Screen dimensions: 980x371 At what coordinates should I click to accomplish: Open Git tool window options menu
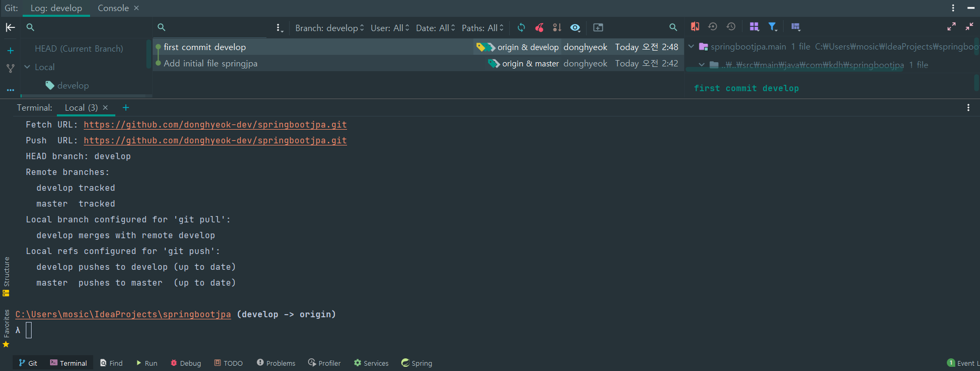(953, 8)
